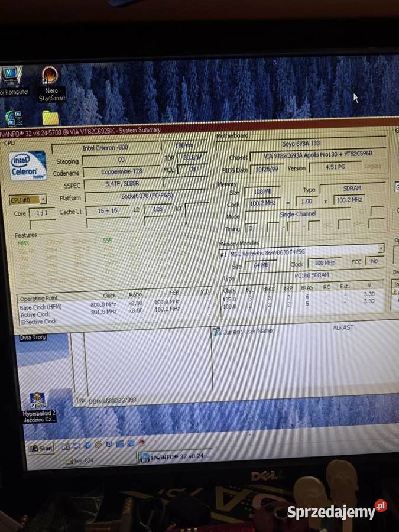399x532 pixels.
Task: Select the Dwa Trony desktop item
Action: pos(33,338)
